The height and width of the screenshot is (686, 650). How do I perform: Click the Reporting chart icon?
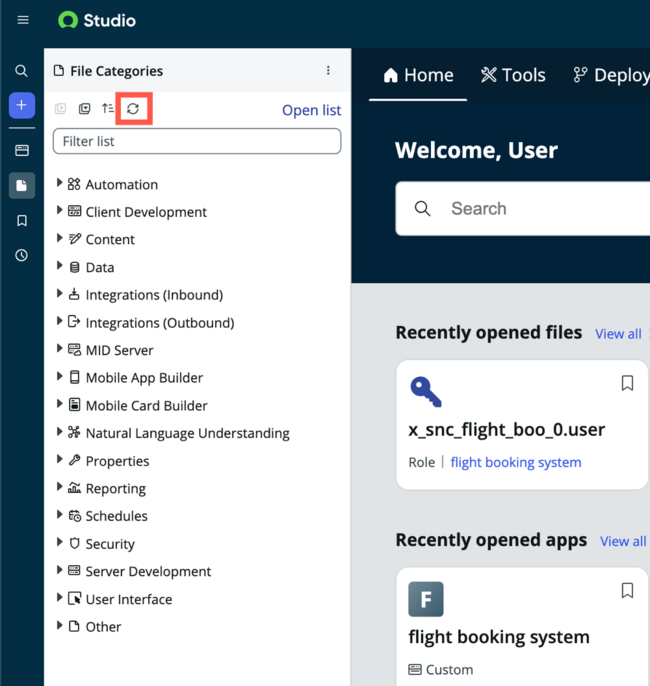point(74,488)
